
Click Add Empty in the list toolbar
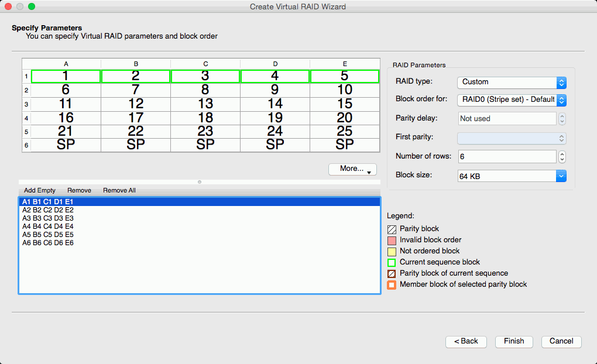click(40, 190)
